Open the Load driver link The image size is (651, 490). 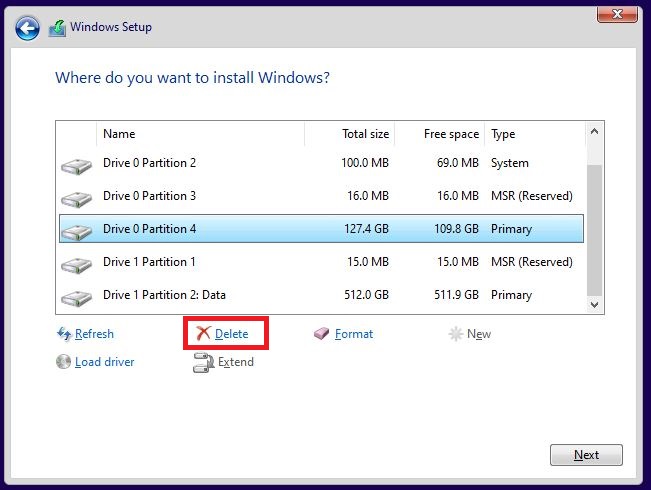coord(105,362)
